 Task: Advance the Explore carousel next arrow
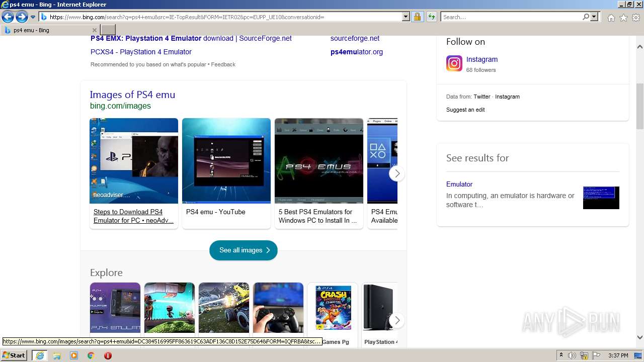pos(397,320)
